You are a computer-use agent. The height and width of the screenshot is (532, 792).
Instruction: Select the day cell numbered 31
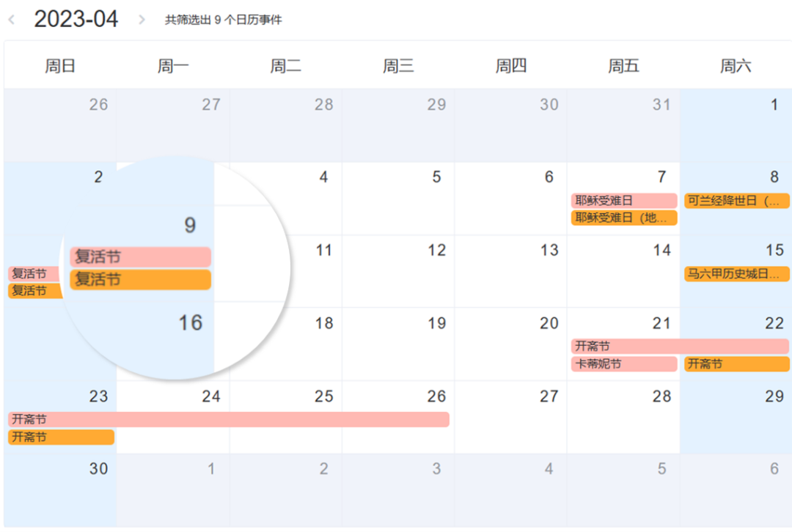(623, 125)
